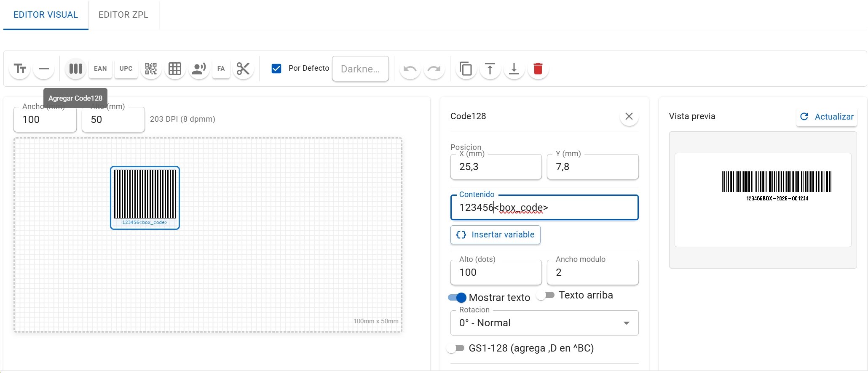
Task: Click the person with sound waves icon
Action: tap(199, 69)
